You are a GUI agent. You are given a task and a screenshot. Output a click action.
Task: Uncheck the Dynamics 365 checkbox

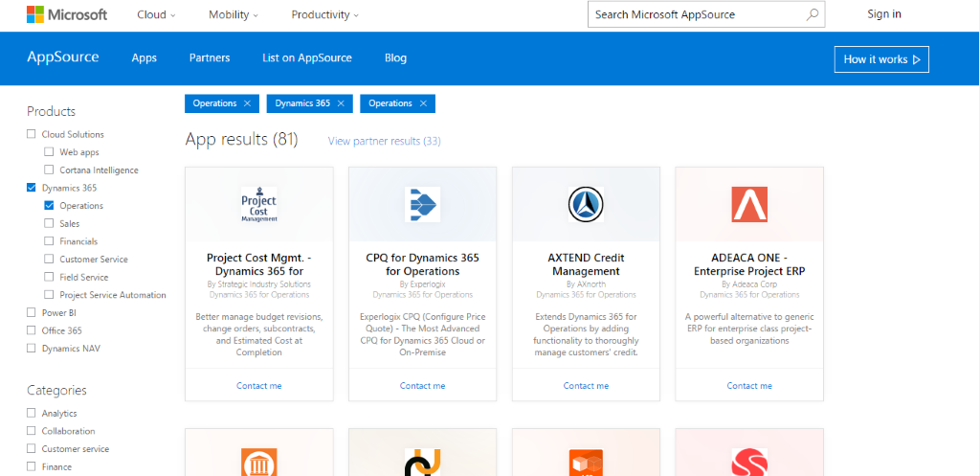[32, 188]
